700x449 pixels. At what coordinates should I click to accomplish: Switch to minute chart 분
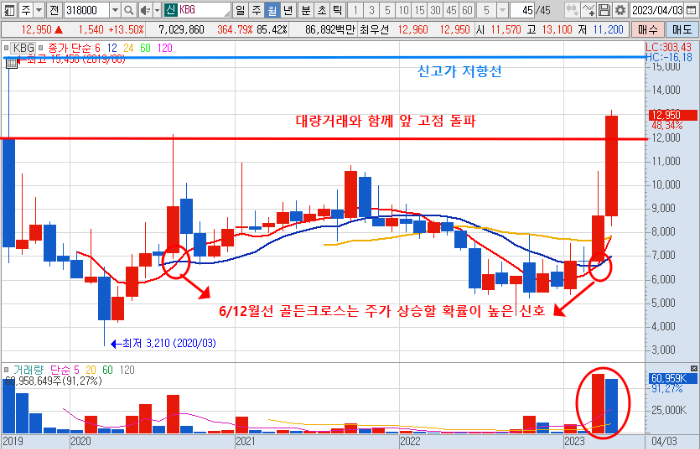coord(306,10)
